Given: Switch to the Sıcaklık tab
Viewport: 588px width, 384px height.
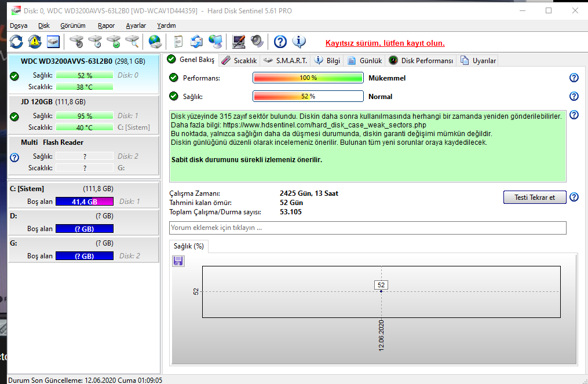Looking at the screenshot, I should (x=239, y=61).
